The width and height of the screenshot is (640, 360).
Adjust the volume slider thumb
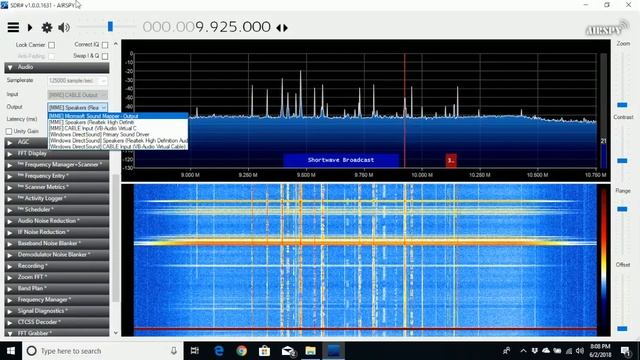point(110,27)
